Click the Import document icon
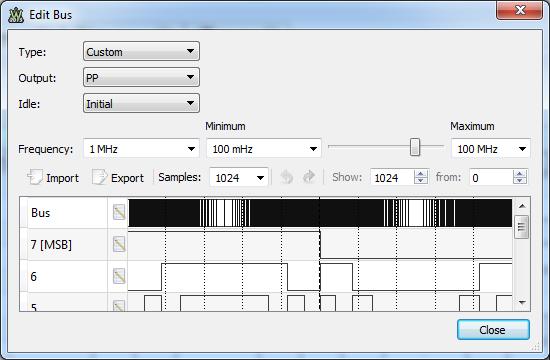Screen dimensions: 550x360 35,177
